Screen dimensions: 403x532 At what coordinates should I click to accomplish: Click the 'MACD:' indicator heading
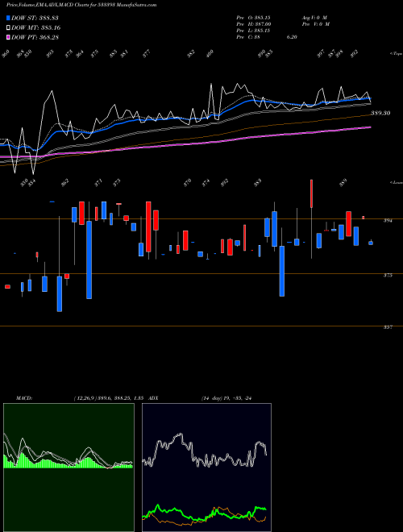[24, 398]
